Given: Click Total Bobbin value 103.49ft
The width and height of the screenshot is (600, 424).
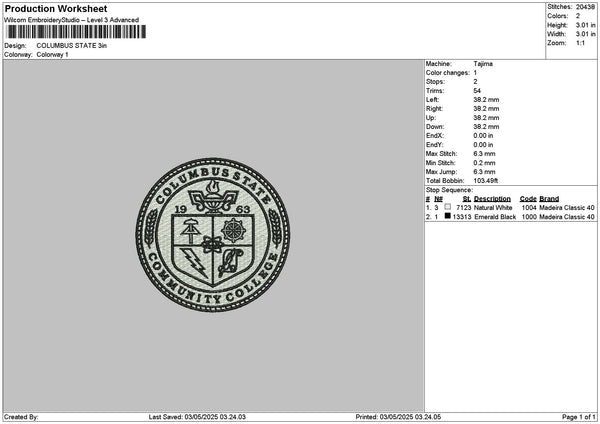Looking at the screenshot, I should 486,181.
